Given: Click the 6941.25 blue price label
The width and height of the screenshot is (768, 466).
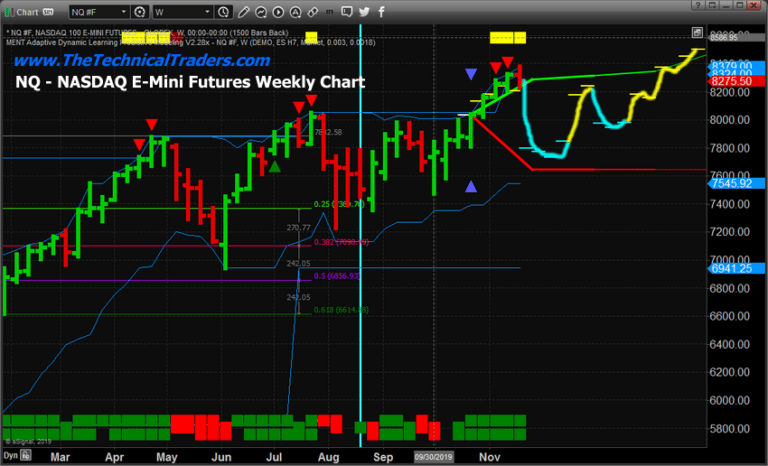Looking at the screenshot, I should point(737,268).
